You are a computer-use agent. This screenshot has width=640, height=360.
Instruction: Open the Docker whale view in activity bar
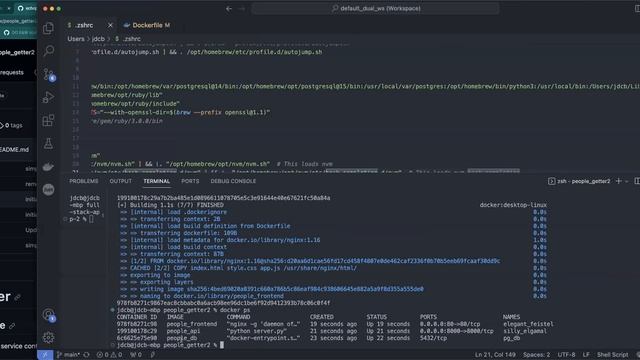coord(48,167)
